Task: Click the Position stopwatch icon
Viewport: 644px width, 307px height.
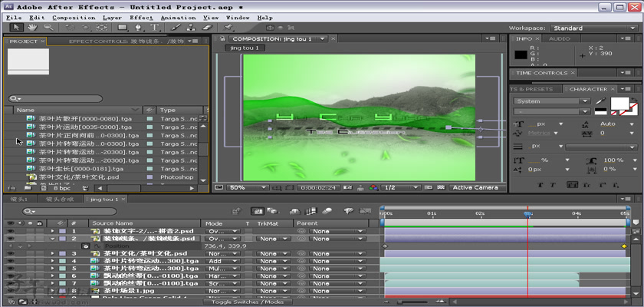Action: (x=85, y=246)
